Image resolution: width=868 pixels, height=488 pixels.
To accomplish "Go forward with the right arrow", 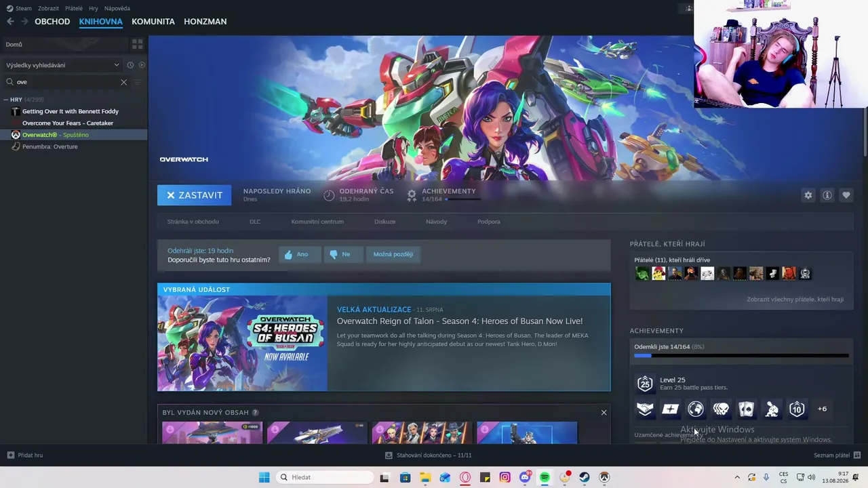I will coord(24,22).
